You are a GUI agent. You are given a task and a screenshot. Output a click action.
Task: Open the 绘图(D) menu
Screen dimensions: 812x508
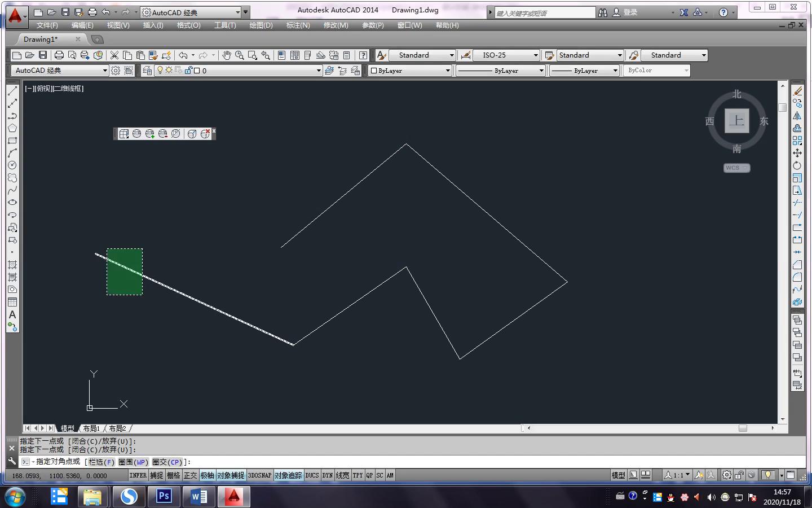[261, 25]
